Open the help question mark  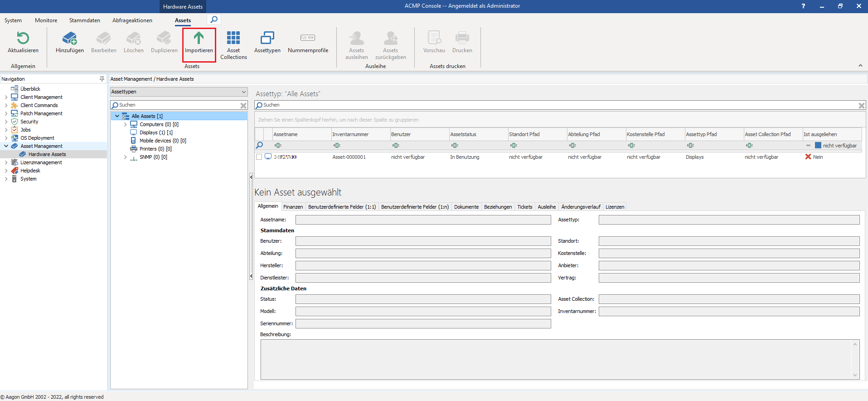[803, 6]
